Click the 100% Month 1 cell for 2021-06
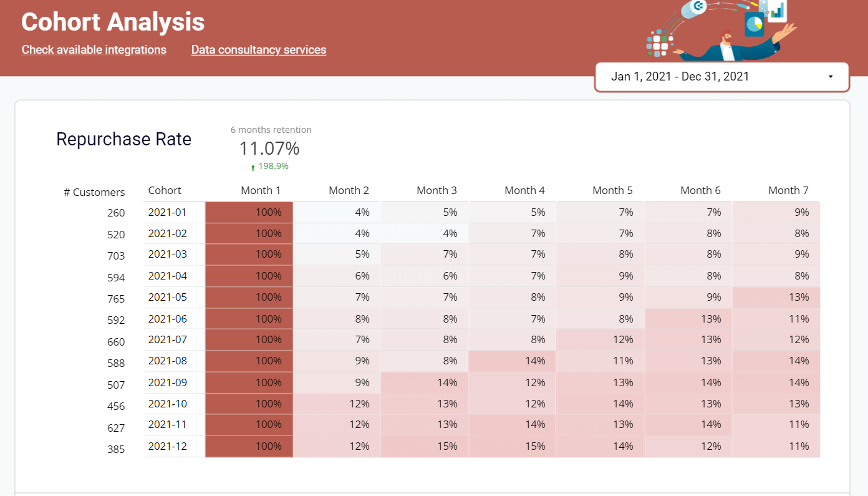868x496 pixels. [249, 319]
